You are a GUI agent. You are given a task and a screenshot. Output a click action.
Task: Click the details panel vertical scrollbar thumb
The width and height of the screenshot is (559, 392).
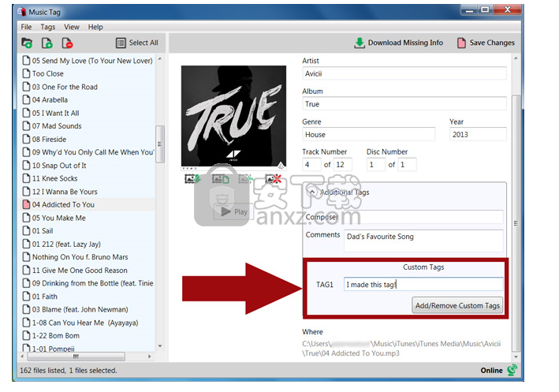[516, 223]
